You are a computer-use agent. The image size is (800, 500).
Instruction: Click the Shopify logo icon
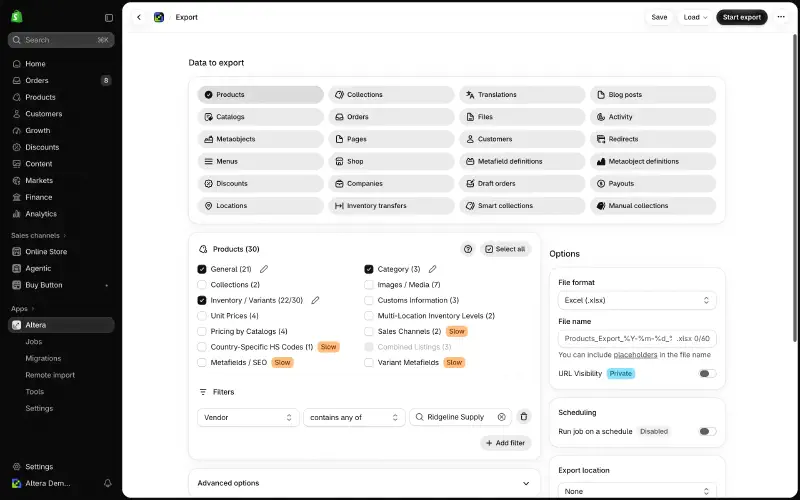point(17,17)
